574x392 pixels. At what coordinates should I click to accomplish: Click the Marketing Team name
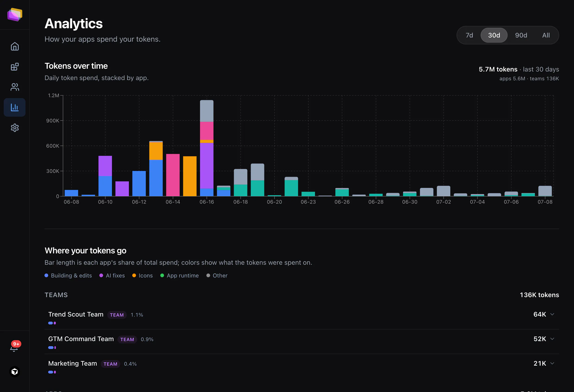[73, 363]
